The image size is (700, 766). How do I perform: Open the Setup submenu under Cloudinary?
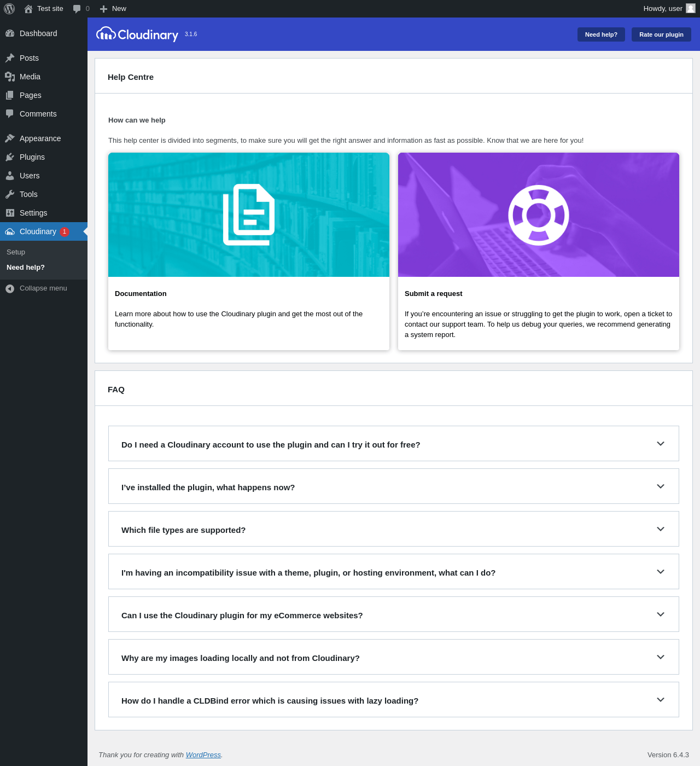[x=16, y=252]
